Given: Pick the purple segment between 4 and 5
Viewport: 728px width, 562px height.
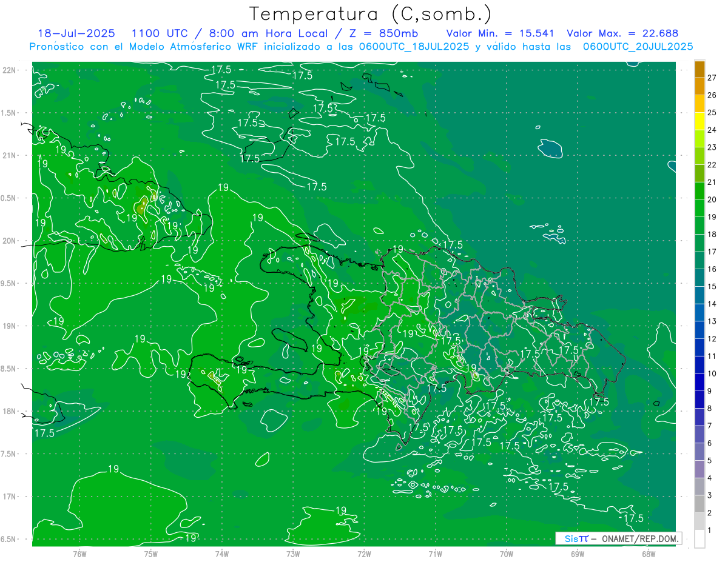Looking at the screenshot, I should pos(699,469).
